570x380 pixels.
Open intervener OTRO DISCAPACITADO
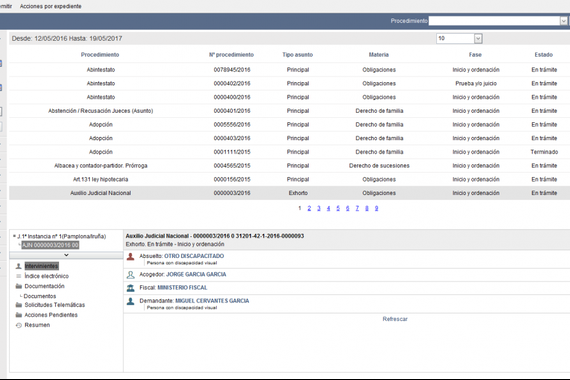point(194,256)
